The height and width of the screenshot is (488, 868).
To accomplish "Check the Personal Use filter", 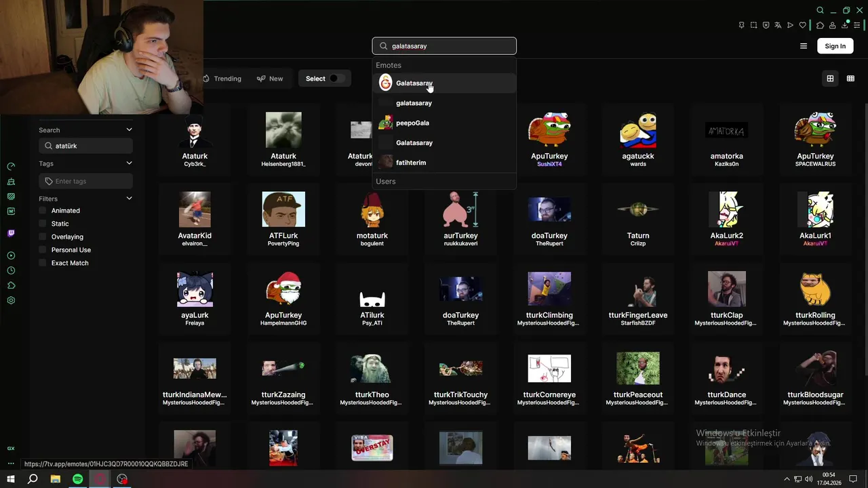I will point(43,250).
